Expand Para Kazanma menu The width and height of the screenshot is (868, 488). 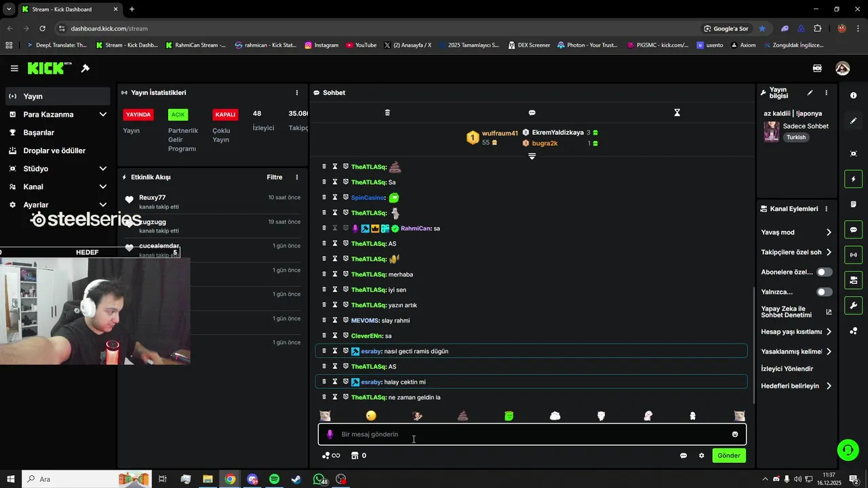[x=58, y=115]
